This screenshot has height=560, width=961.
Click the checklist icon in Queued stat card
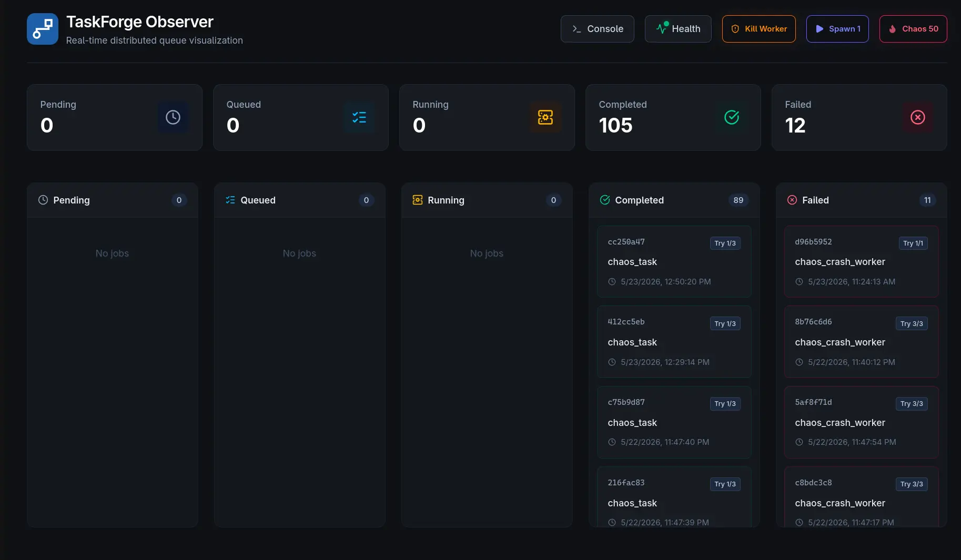[x=359, y=117]
